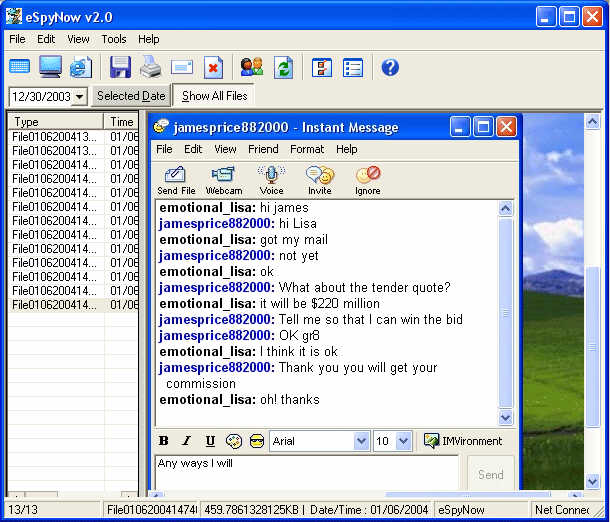Click the floppy disk save icon

(x=120, y=67)
